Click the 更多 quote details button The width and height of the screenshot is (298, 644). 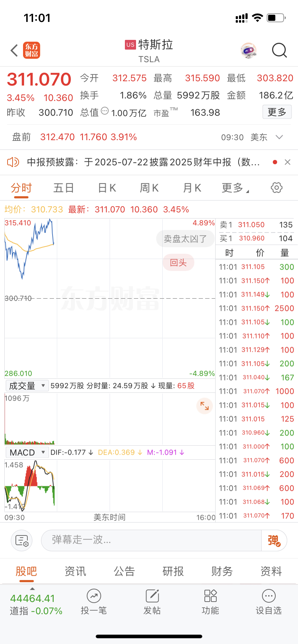[277, 112]
